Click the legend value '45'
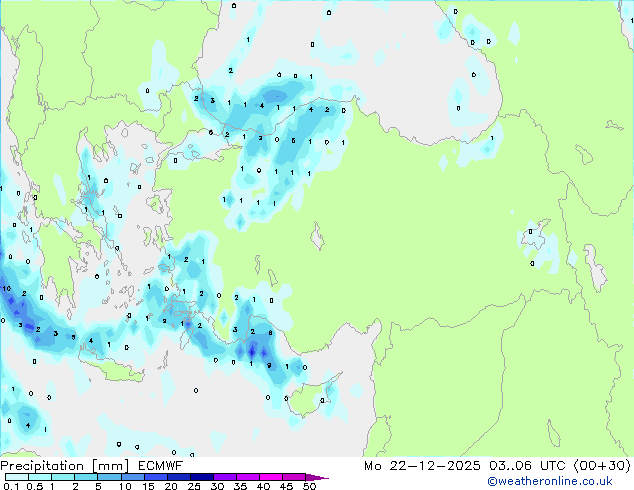 click(x=286, y=486)
